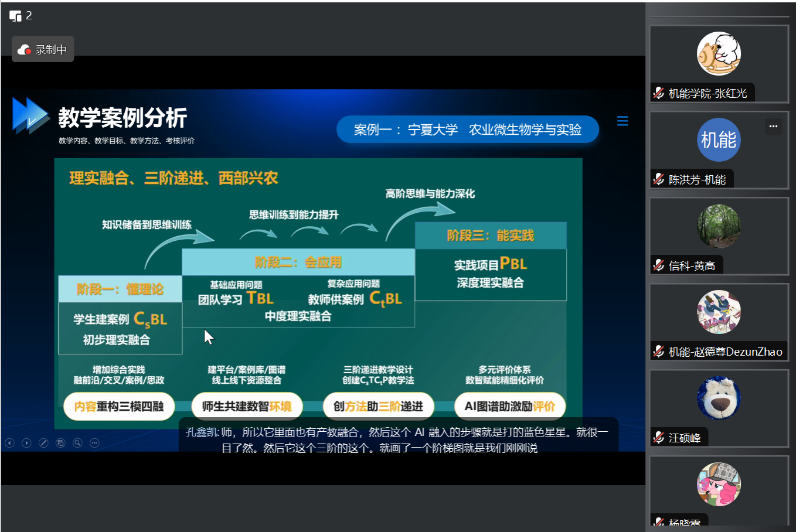Go to previous slide using left arrow
This screenshot has width=796, height=532.
[x=9, y=443]
